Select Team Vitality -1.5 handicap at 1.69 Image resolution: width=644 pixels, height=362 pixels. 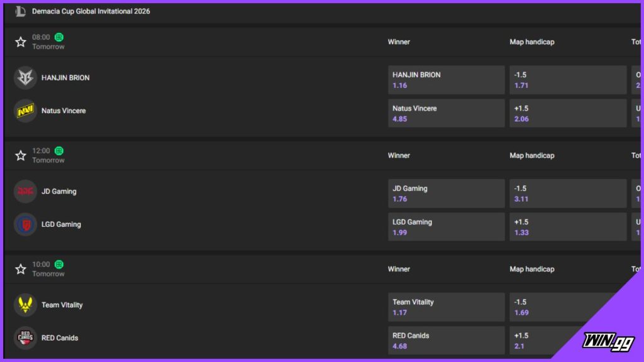pos(563,307)
